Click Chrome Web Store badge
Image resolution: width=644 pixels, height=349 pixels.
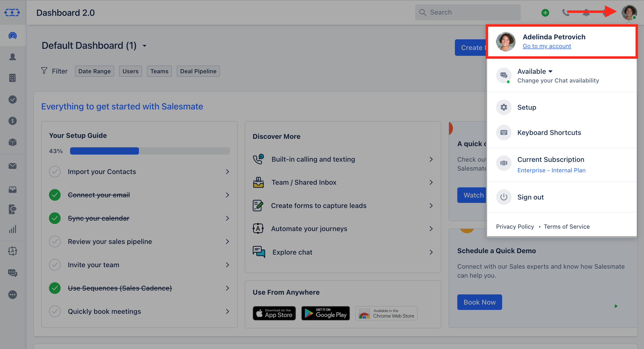pos(386,313)
